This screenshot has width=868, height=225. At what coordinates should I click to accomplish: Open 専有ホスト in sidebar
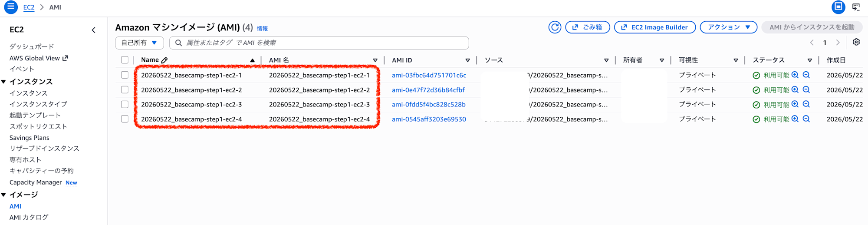[x=26, y=160]
